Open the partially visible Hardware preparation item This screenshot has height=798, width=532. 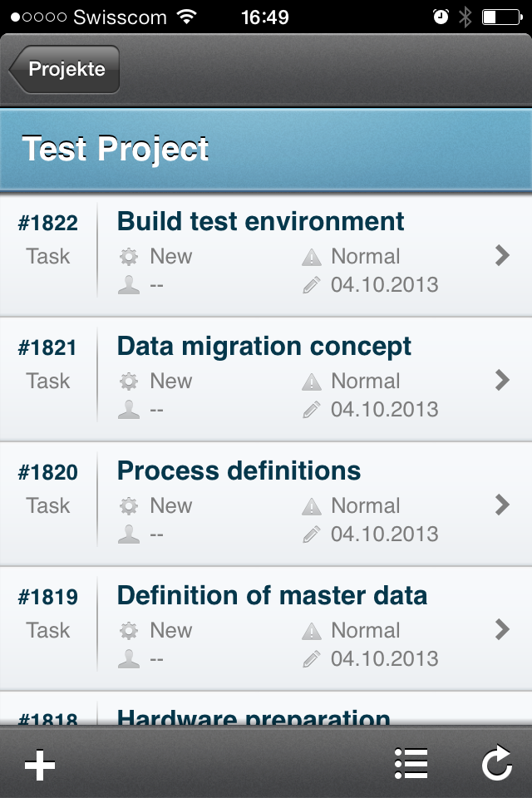coord(266,710)
